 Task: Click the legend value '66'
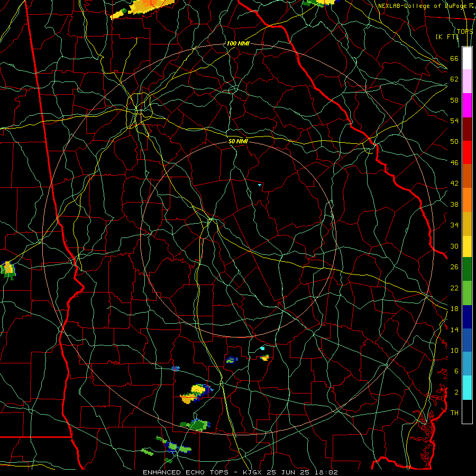(x=454, y=58)
